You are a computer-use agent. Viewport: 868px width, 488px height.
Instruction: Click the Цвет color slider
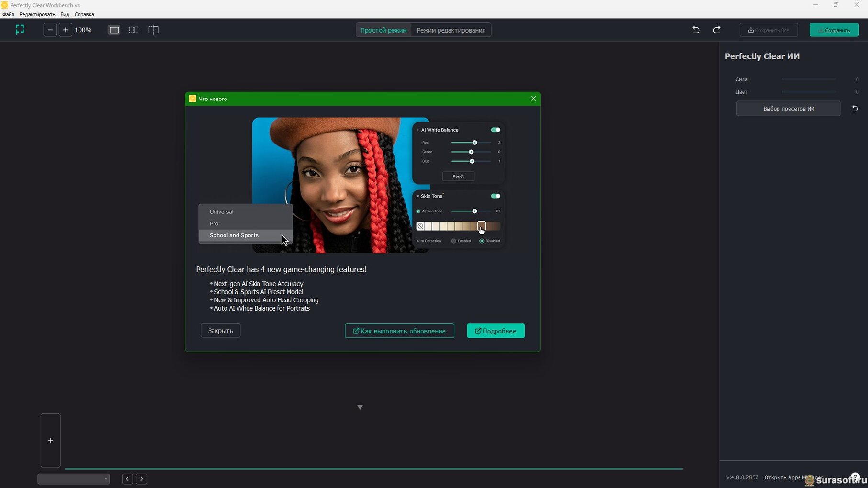[809, 92]
